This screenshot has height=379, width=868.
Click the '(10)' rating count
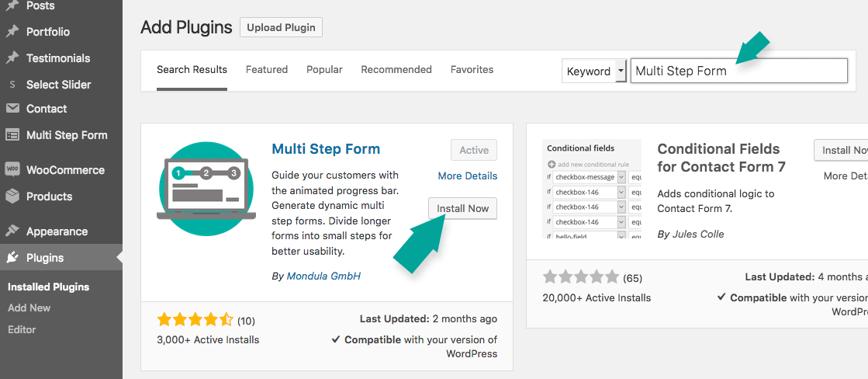(x=247, y=321)
